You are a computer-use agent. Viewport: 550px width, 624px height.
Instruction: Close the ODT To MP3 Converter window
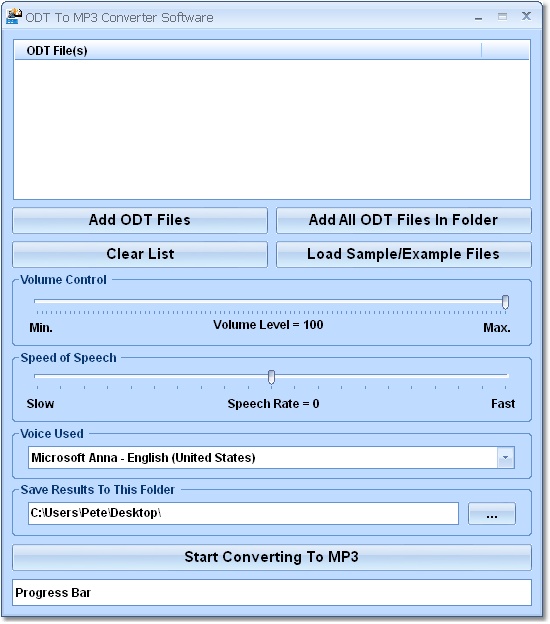pyautogui.click(x=526, y=16)
